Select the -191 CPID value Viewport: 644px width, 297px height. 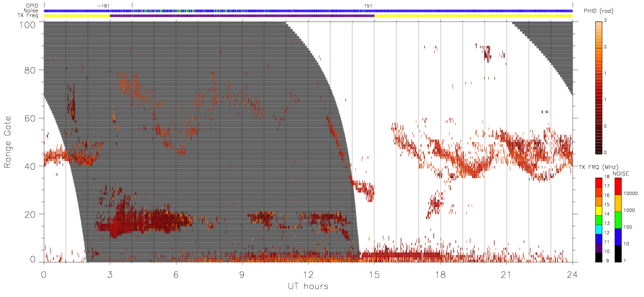click(x=103, y=6)
